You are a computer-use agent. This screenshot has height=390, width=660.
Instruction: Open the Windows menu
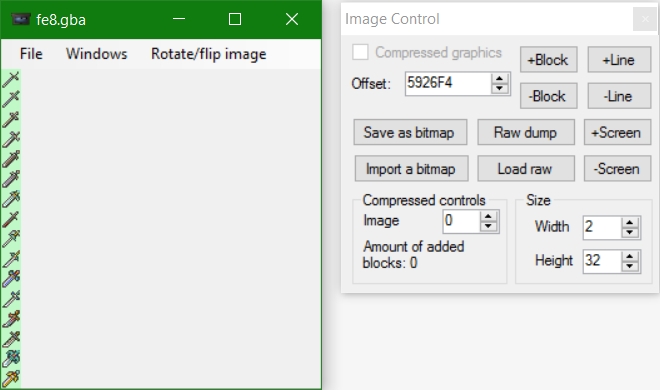click(x=96, y=54)
